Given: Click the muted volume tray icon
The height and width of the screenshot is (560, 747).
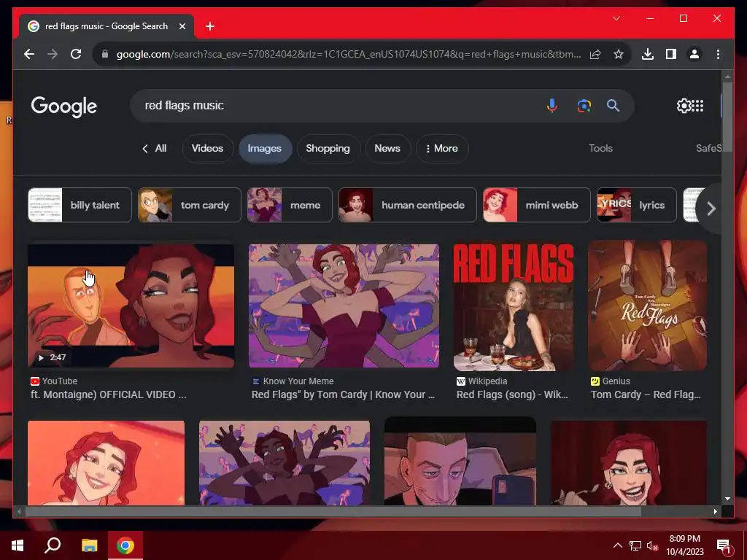Looking at the screenshot, I should pos(652,545).
